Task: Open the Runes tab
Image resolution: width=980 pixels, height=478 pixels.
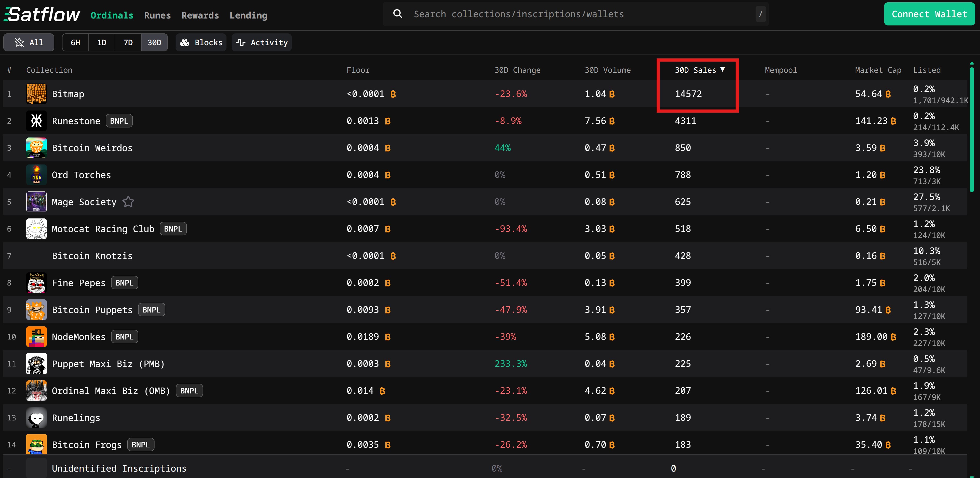Action: (158, 16)
